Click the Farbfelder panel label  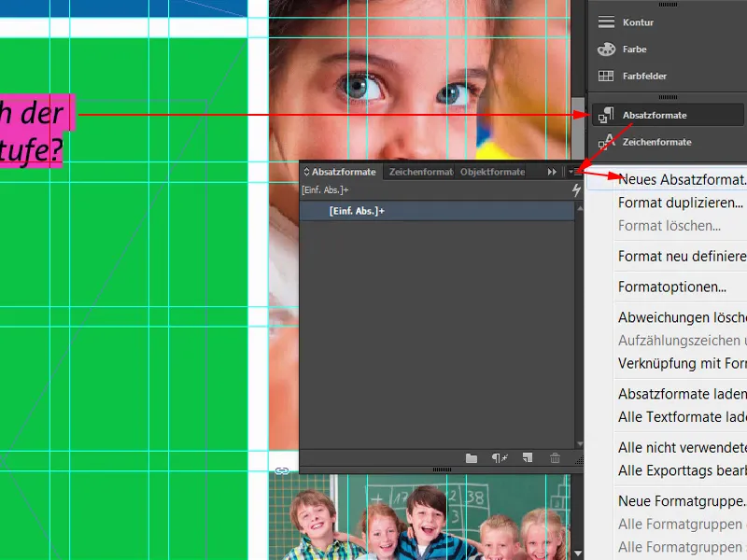click(644, 76)
